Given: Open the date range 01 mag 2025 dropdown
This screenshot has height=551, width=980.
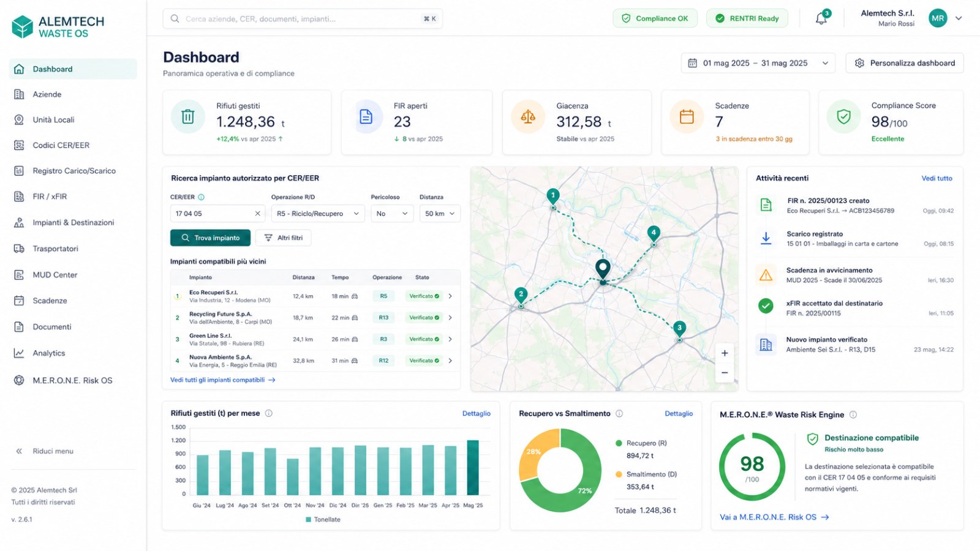Looking at the screenshot, I should [x=758, y=63].
